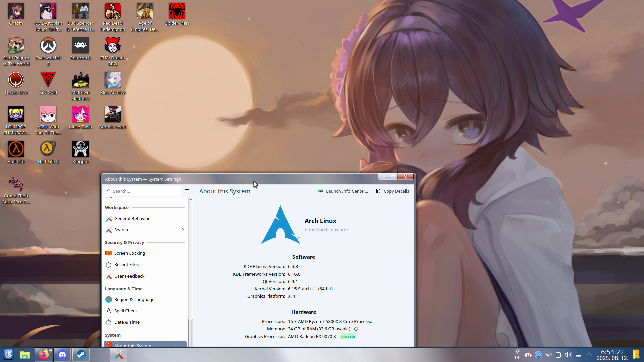Expand hidden system tray icons arrow
644x362 pixels.
tap(589, 354)
